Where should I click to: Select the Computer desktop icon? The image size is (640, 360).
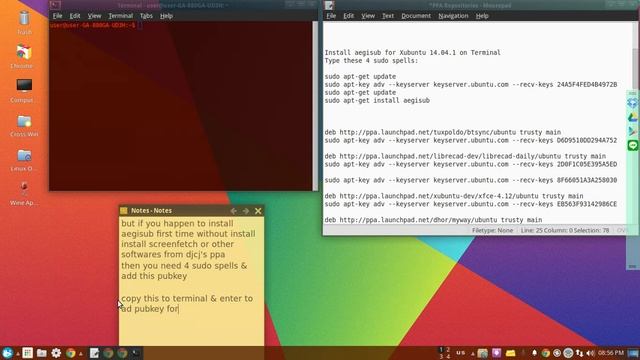tap(24, 91)
